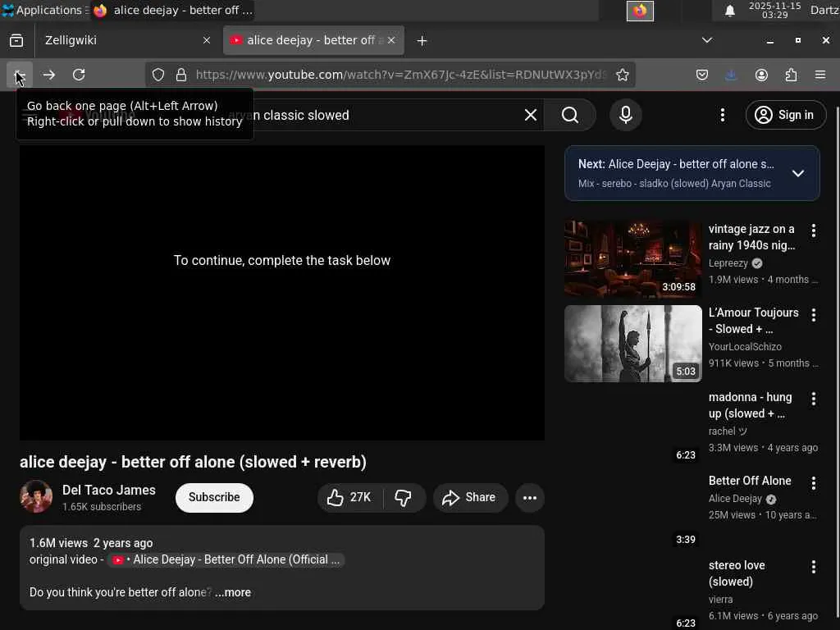Viewport: 840px width, 630px height.
Task: Open options for Better Off Alone video
Action: point(813,483)
